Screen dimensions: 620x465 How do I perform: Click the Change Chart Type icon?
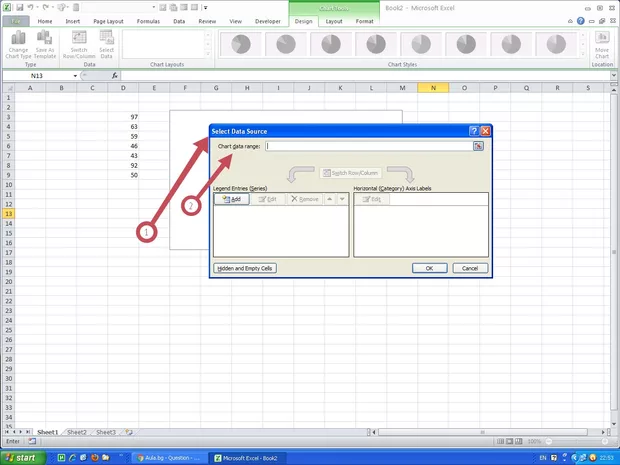(18, 47)
